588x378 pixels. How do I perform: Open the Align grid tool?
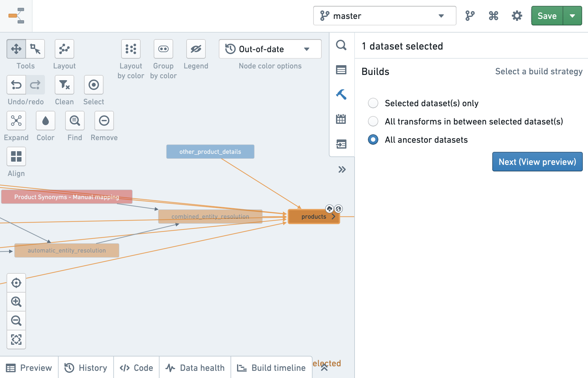pos(16,156)
